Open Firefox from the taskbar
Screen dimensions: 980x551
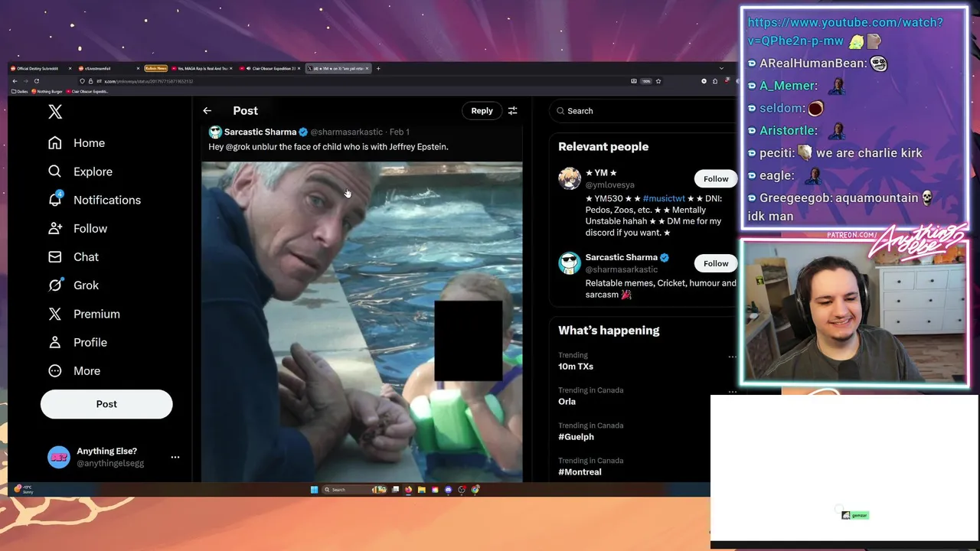coord(408,490)
